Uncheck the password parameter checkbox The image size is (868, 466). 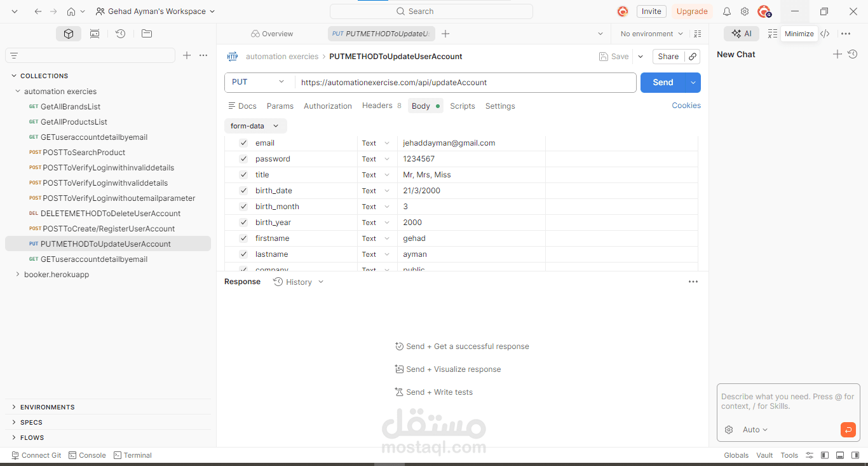point(243,159)
